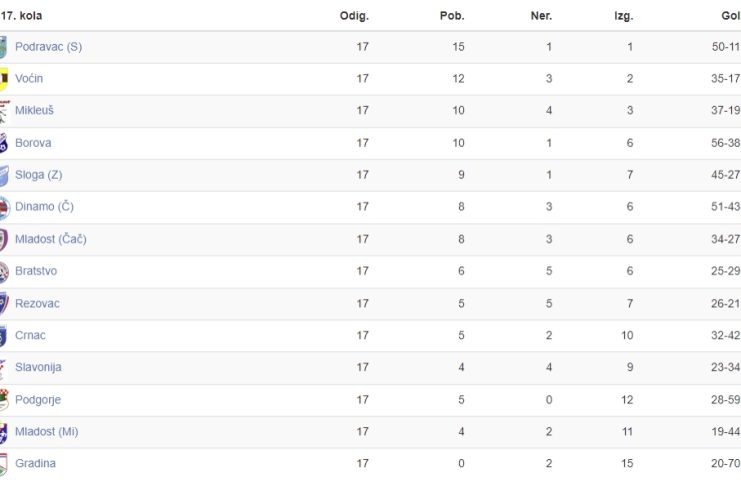Open the Mladost (Čač) team link

point(51,239)
